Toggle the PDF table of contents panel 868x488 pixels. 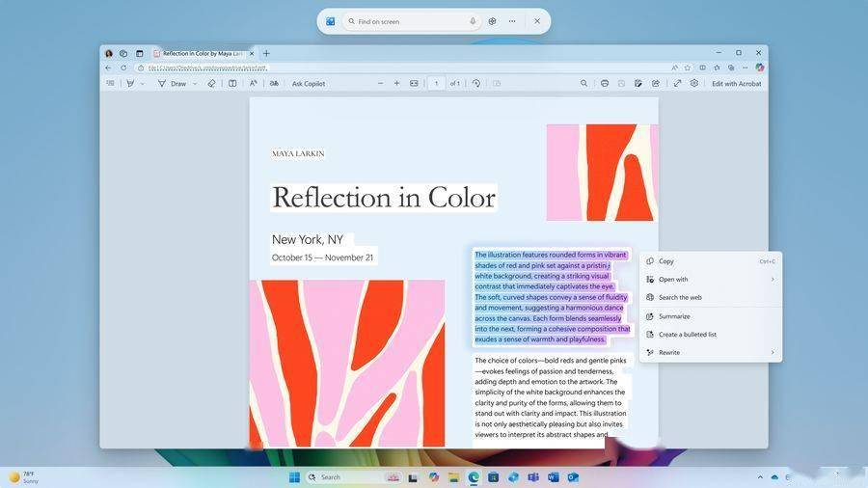[x=111, y=84]
